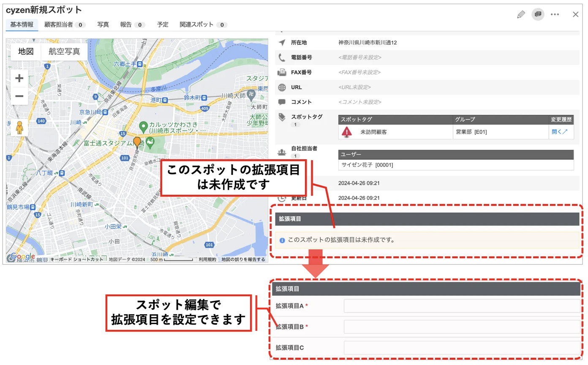This screenshot has width=588, height=365.
Task: Click the 変更履歴 column header
Action: [x=561, y=120]
